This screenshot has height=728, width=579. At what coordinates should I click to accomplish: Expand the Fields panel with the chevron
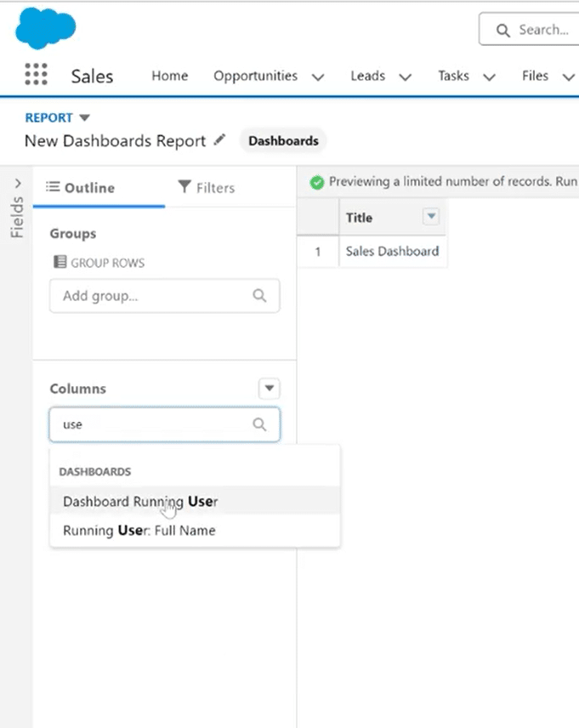18,184
